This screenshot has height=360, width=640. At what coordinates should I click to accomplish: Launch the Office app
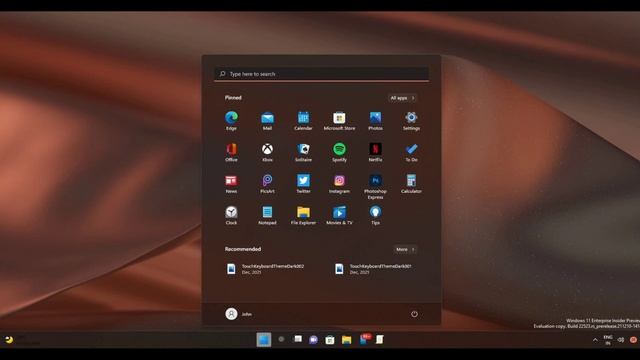tap(231, 152)
